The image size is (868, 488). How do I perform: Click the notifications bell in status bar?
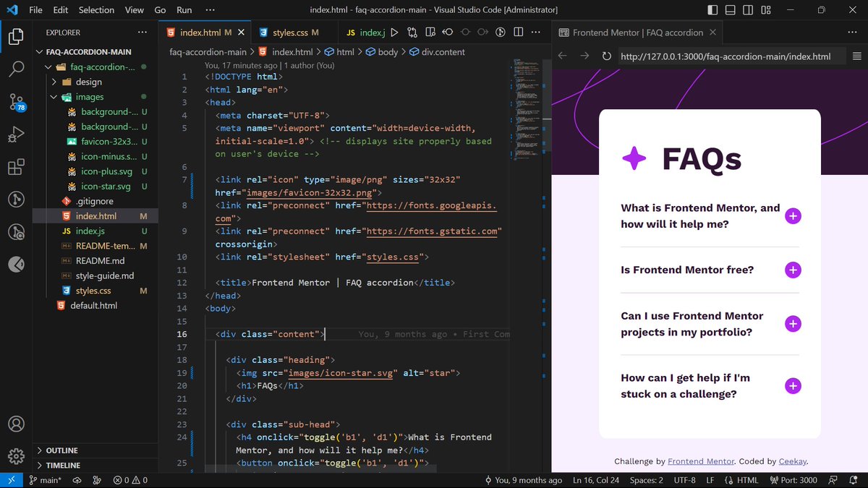coord(854,480)
